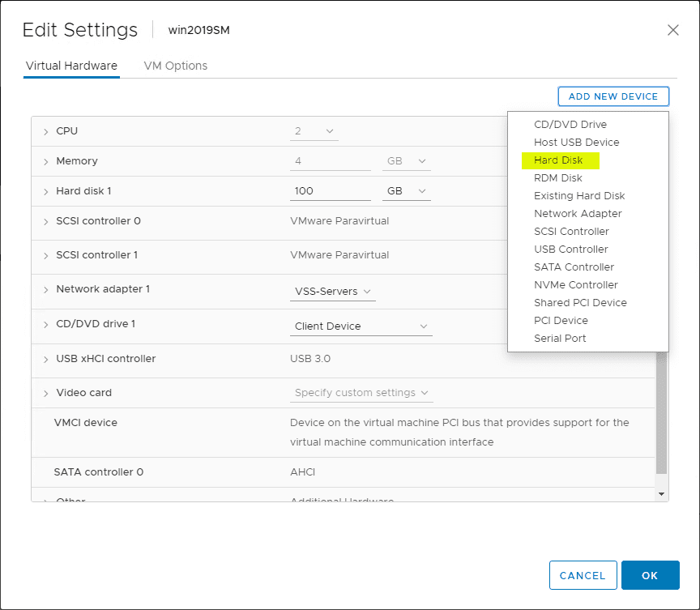700x610 pixels.
Task: Expand the Video card row
Action: tap(46, 393)
